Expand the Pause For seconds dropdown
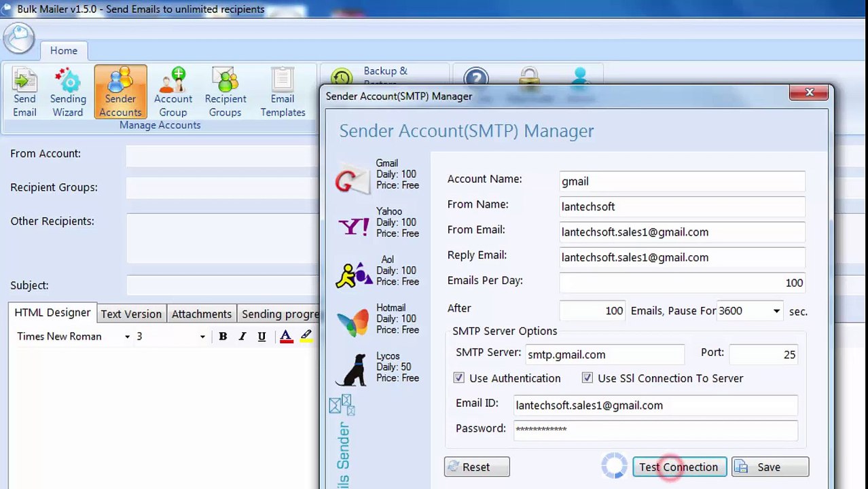Screen dimensions: 868x489 [x=776, y=311]
